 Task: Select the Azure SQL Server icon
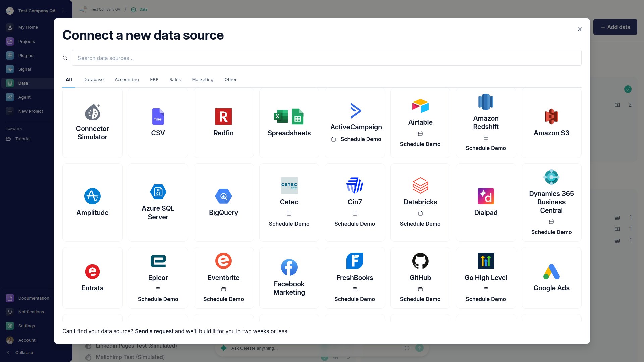(x=158, y=192)
